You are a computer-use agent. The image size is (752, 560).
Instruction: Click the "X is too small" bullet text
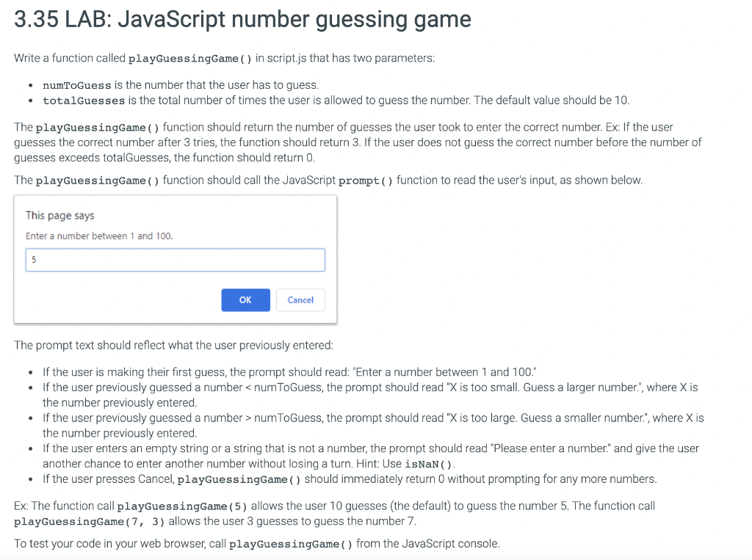click(x=370, y=395)
